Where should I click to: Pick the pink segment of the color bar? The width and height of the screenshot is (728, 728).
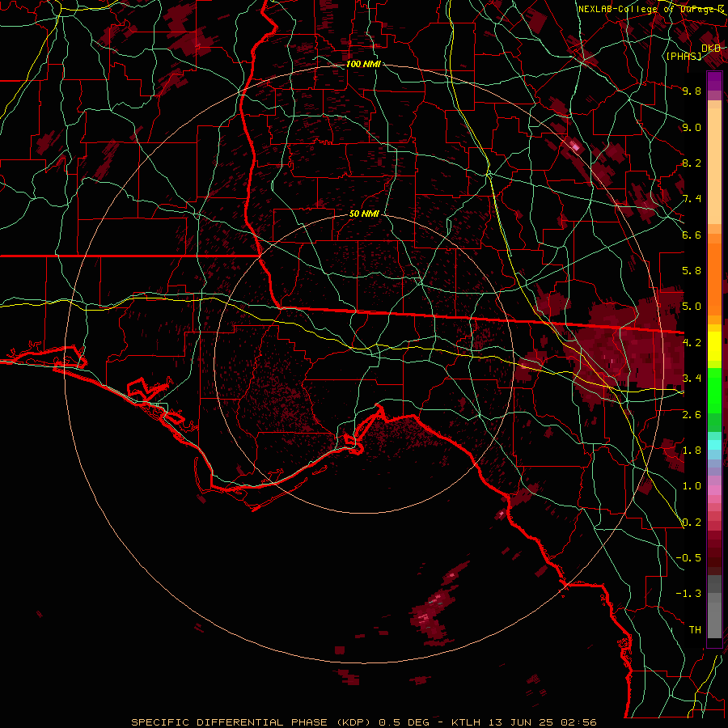[714, 490]
